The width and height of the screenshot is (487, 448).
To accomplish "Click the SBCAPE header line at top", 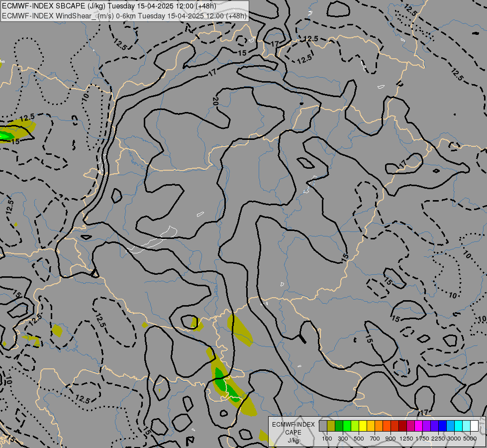I will [x=109, y=6].
